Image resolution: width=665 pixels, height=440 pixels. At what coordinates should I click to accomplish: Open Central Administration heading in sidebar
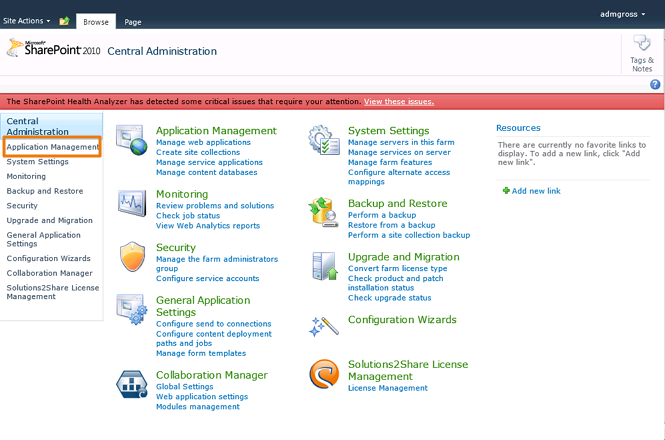(37, 126)
